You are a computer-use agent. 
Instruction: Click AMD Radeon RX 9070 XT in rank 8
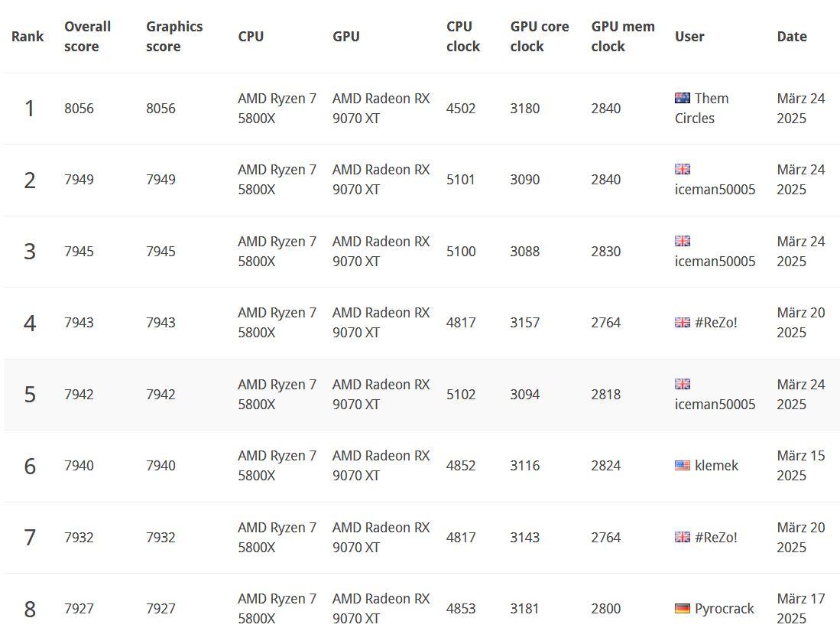tap(381, 608)
